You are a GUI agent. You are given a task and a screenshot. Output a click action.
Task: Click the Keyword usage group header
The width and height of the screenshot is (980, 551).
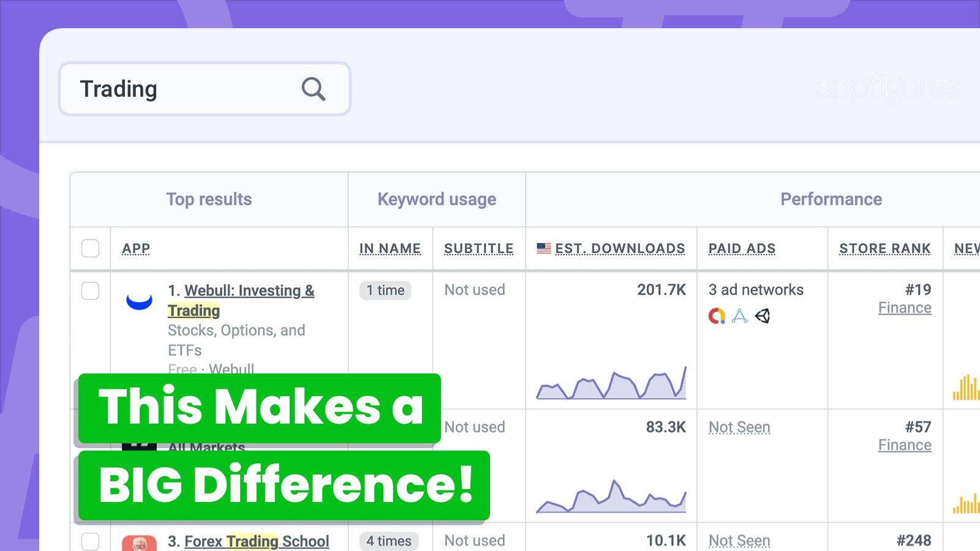437,199
